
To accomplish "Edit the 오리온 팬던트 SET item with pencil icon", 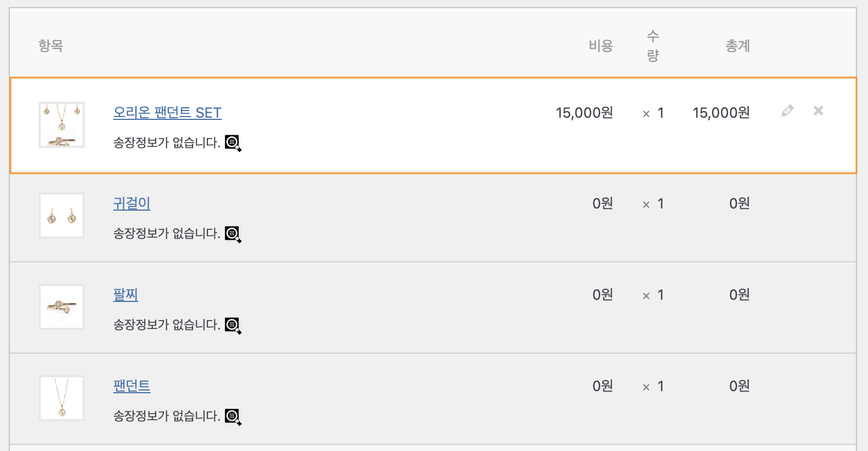I will [788, 111].
